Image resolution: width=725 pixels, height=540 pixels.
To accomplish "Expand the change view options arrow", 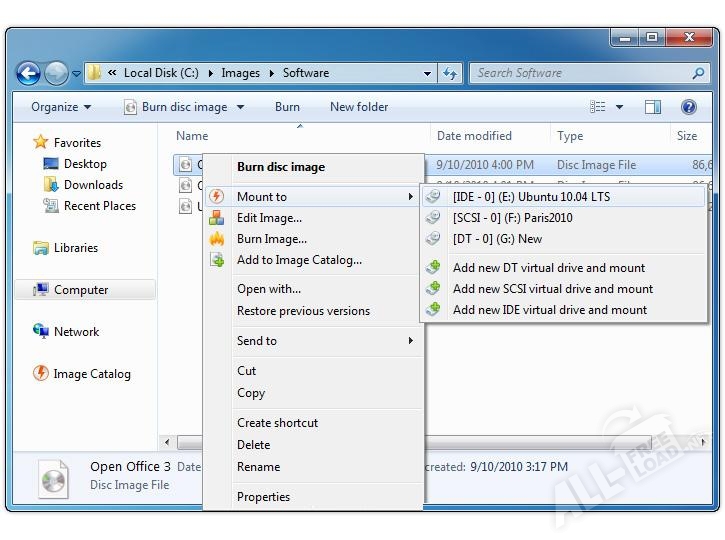I will tap(619, 107).
